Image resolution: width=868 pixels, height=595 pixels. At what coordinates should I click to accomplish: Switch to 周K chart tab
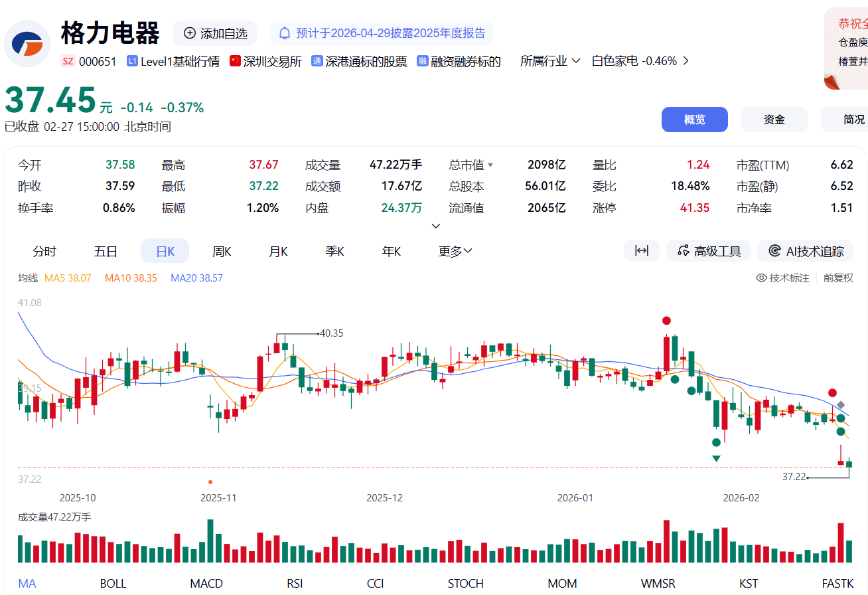pos(222,251)
